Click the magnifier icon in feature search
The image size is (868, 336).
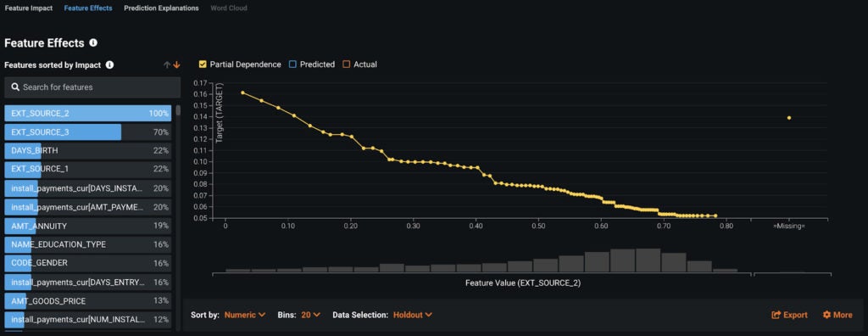(x=15, y=87)
